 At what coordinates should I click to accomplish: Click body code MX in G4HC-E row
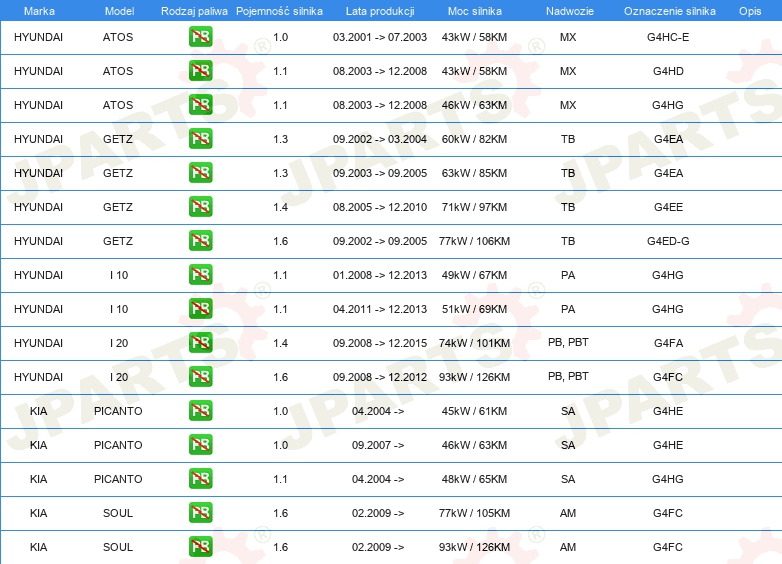click(568, 37)
